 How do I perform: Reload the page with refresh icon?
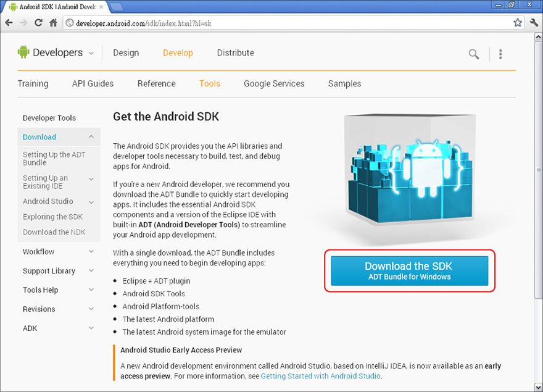pyautogui.click(x=38, y=23)
